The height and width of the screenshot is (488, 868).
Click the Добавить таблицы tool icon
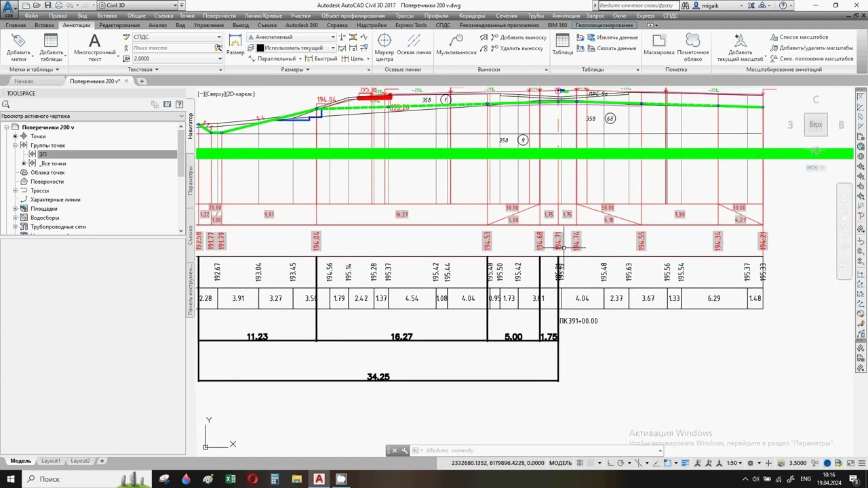coord(51,41)
